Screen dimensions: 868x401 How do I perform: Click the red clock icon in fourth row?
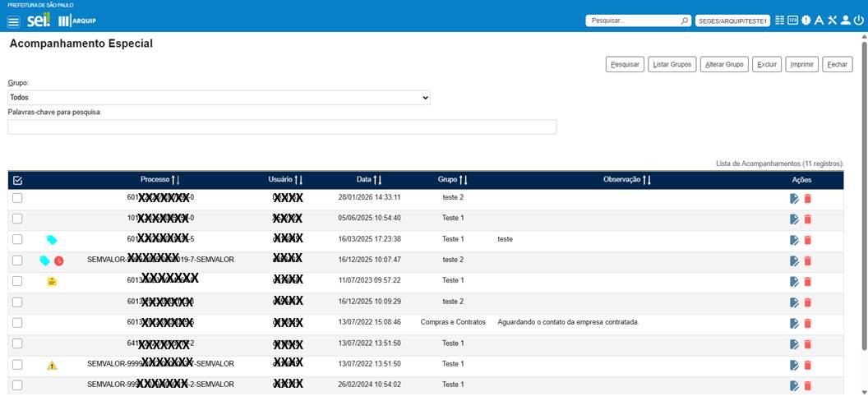58,260
